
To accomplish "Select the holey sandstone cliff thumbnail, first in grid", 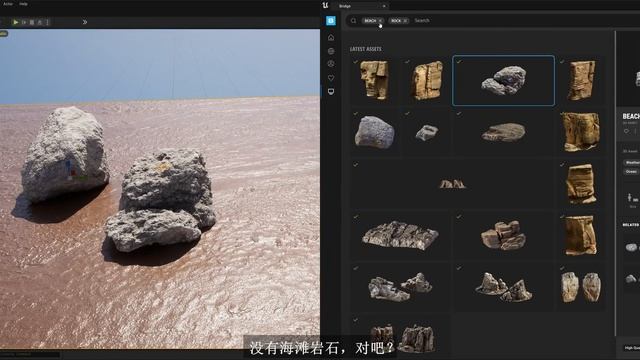I will (x=375, y=81).
